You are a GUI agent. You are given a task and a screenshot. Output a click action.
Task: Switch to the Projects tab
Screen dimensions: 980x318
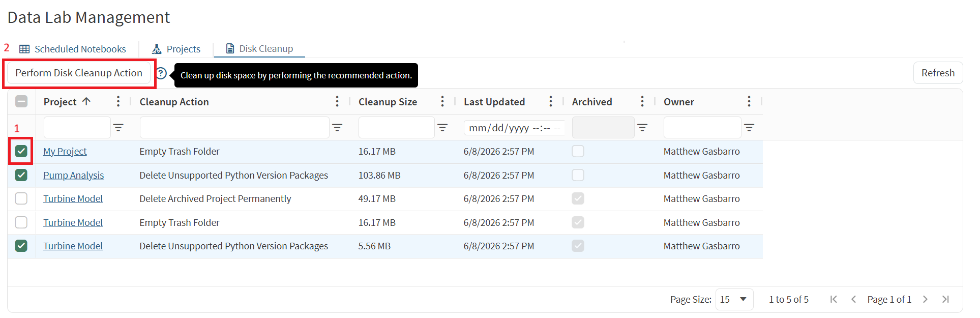click(176, 49)
